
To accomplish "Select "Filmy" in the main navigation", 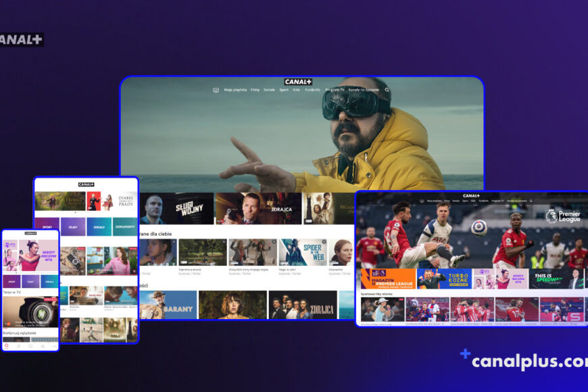I will (x=255, y=90).
